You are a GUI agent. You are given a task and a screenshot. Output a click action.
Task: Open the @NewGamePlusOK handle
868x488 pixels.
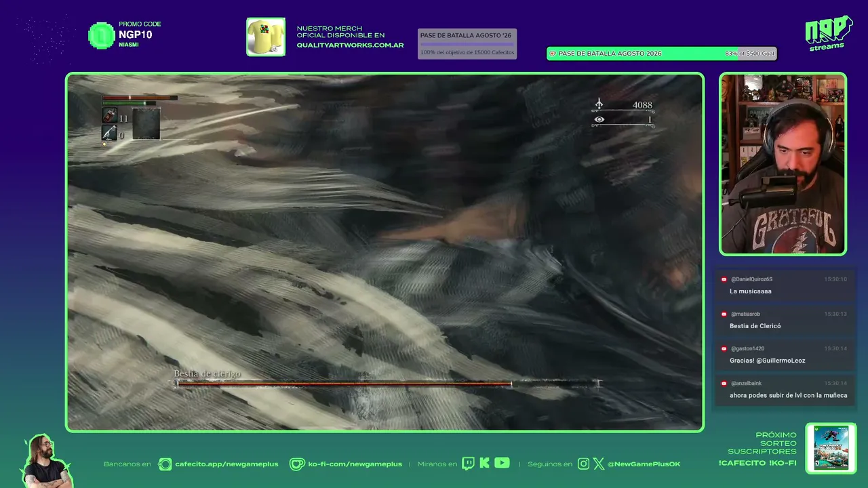tap(644, 464)
